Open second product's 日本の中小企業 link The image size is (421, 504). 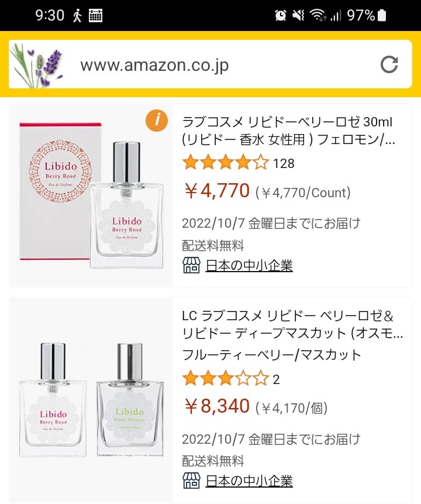tap(249, 481)
